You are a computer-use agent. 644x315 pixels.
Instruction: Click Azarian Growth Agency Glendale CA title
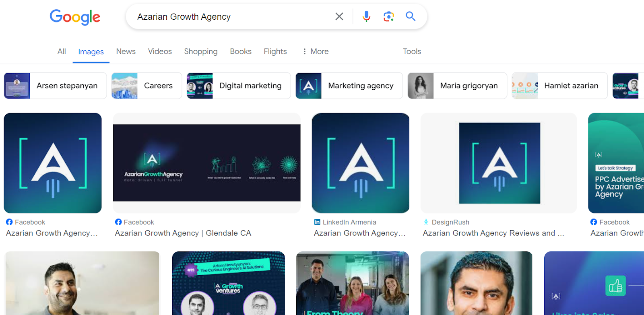tap(183, 233)
